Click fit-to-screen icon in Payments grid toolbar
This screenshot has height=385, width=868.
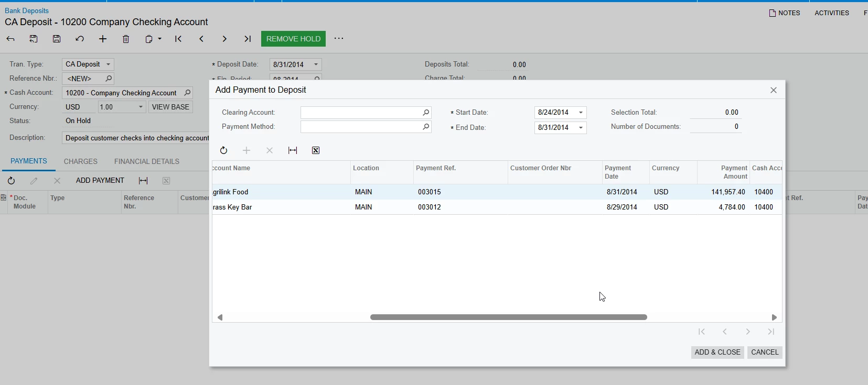tap(143, 181)
